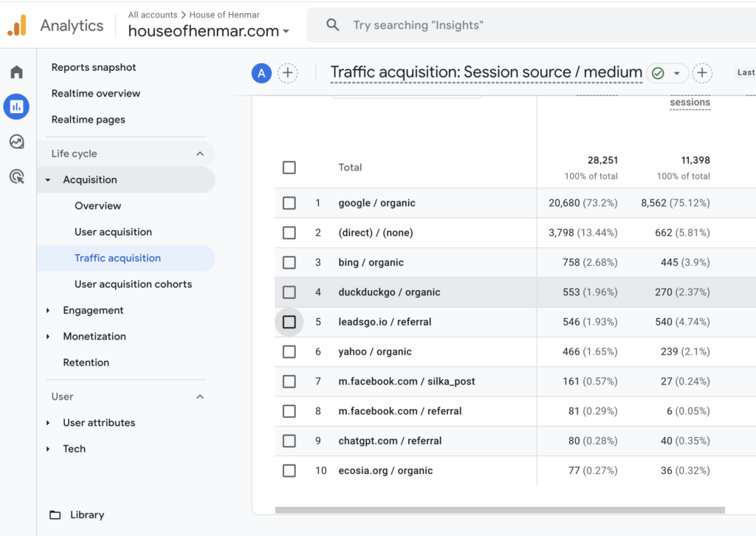
Task: Open User acquisition report
Action: point(113,232)
